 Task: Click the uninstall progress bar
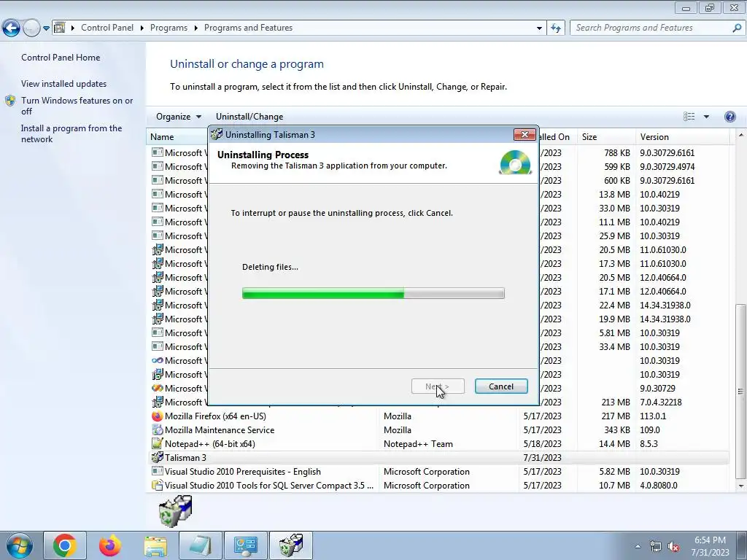tap(373, 293)
